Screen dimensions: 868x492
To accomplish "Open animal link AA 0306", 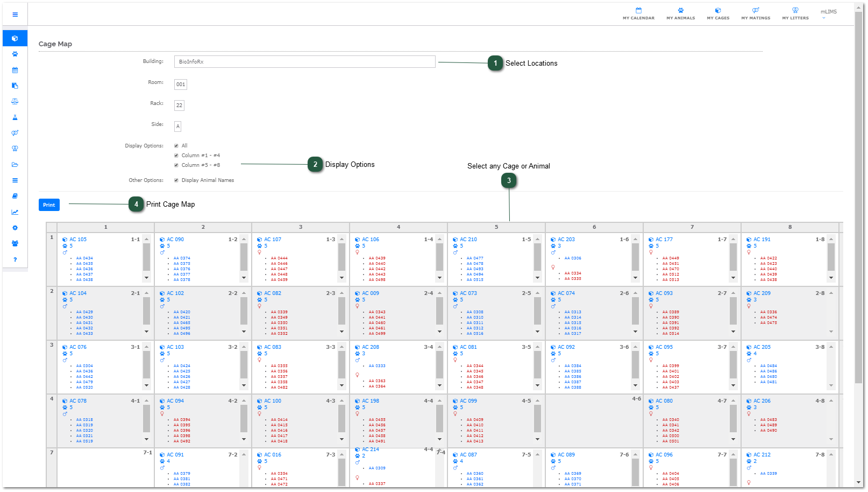I will pos(573,258).
